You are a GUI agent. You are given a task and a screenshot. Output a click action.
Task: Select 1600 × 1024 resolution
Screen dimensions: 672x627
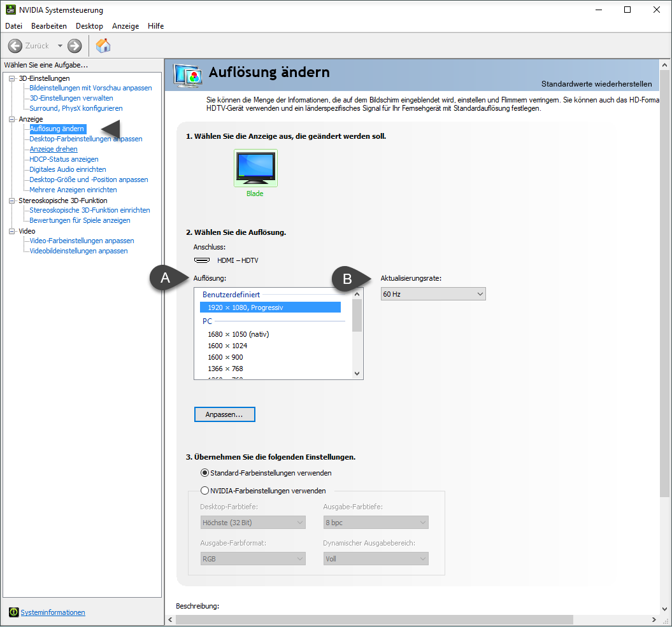227,346
